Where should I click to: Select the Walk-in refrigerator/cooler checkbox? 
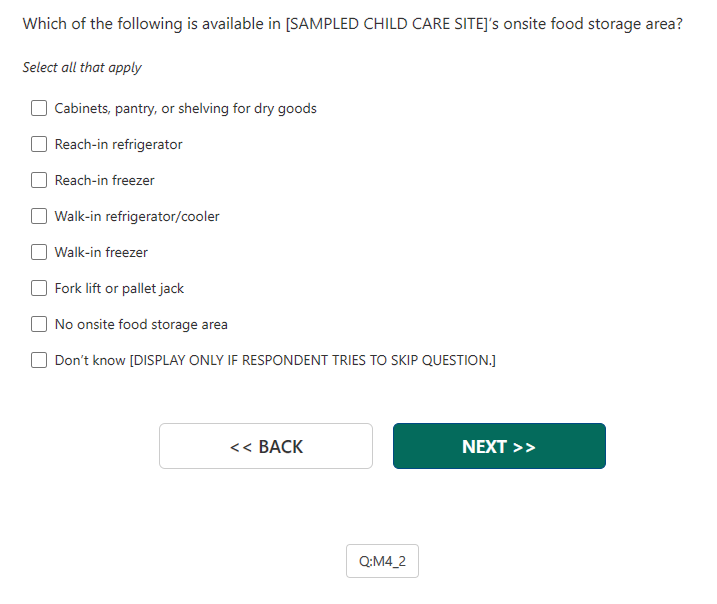click(x=39, y=216)
